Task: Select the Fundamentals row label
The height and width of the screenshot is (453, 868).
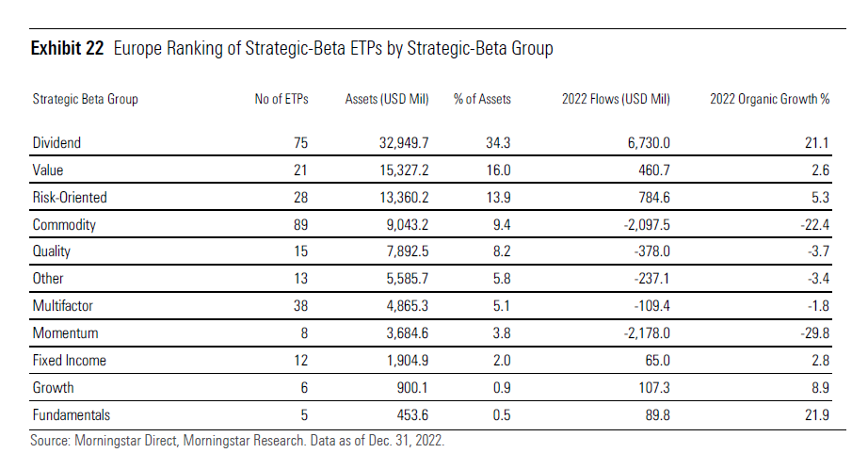Action: point(72,415)
